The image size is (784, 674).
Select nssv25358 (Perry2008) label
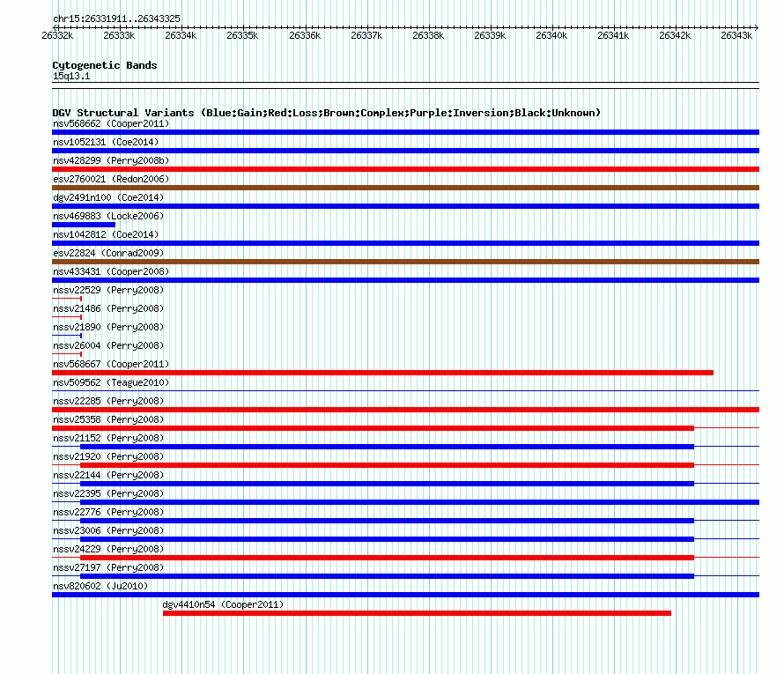(108, 419)
